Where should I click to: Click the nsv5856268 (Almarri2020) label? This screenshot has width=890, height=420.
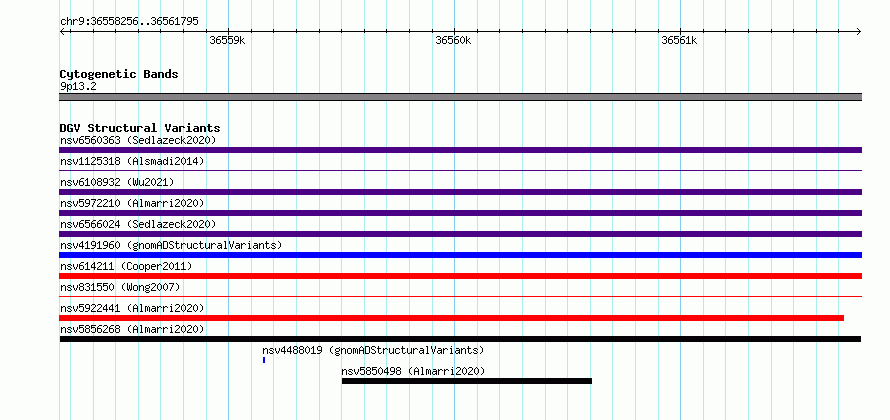132,329
